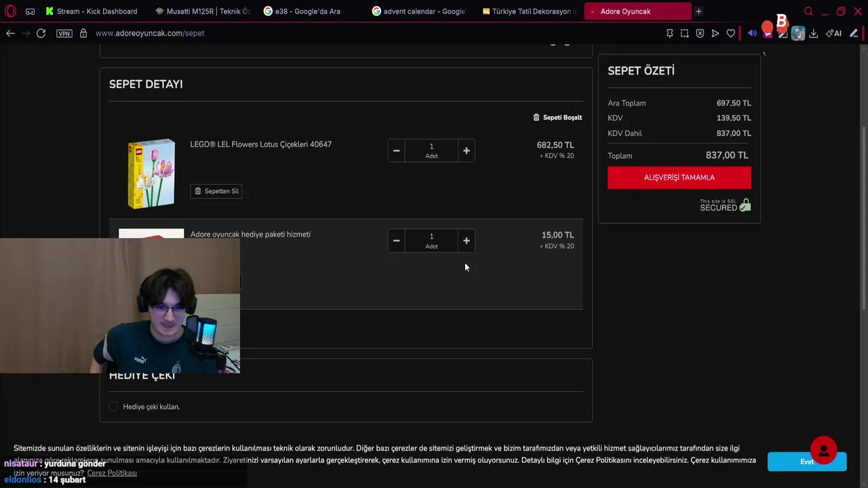Decrease LEGO Lotus quantity with minus
Viewport: 868px width, 488px height.
pos(396,150)
